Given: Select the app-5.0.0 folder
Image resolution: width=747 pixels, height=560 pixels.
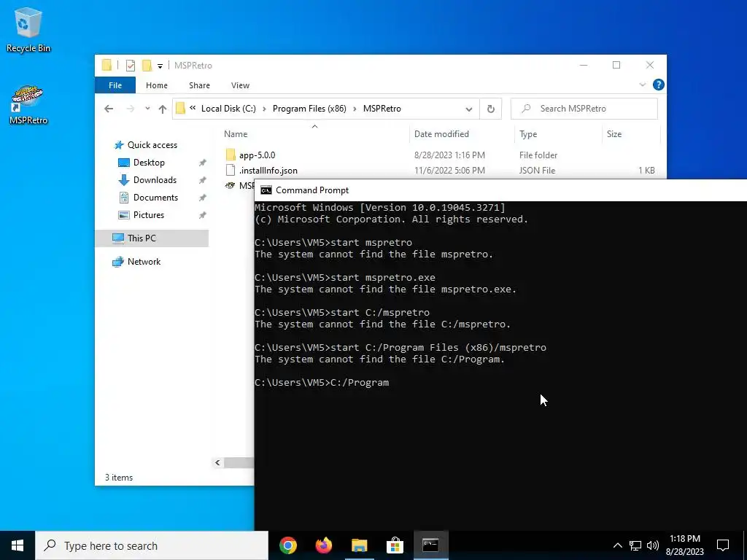Looking at the screenshot, I should (258, 155).
